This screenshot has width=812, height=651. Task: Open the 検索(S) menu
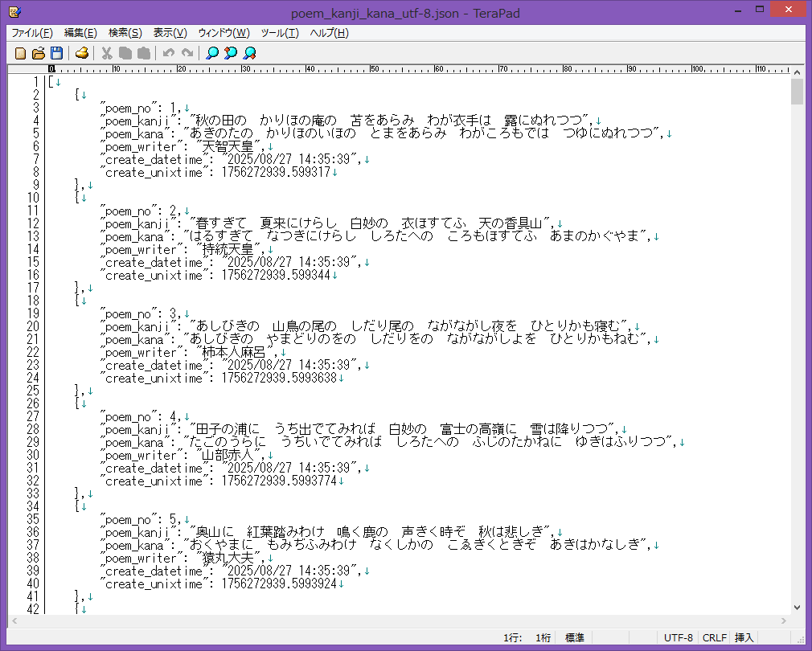point(125,33)
